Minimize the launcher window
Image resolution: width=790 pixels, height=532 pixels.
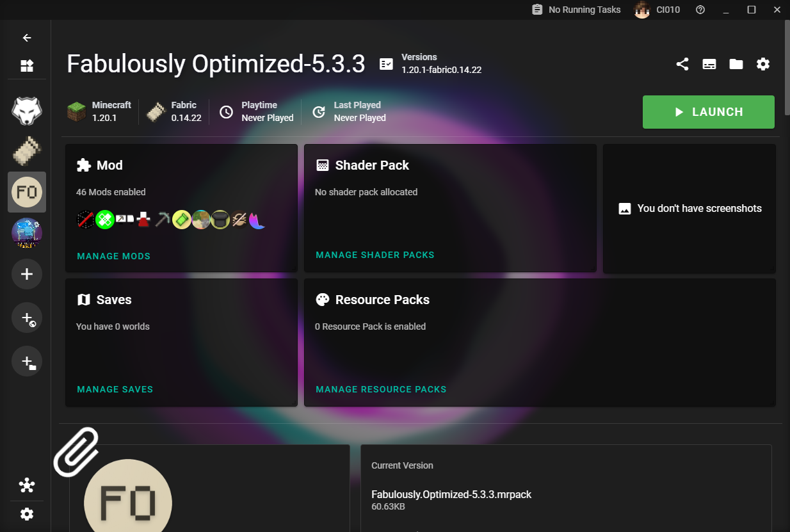point(726,10)
